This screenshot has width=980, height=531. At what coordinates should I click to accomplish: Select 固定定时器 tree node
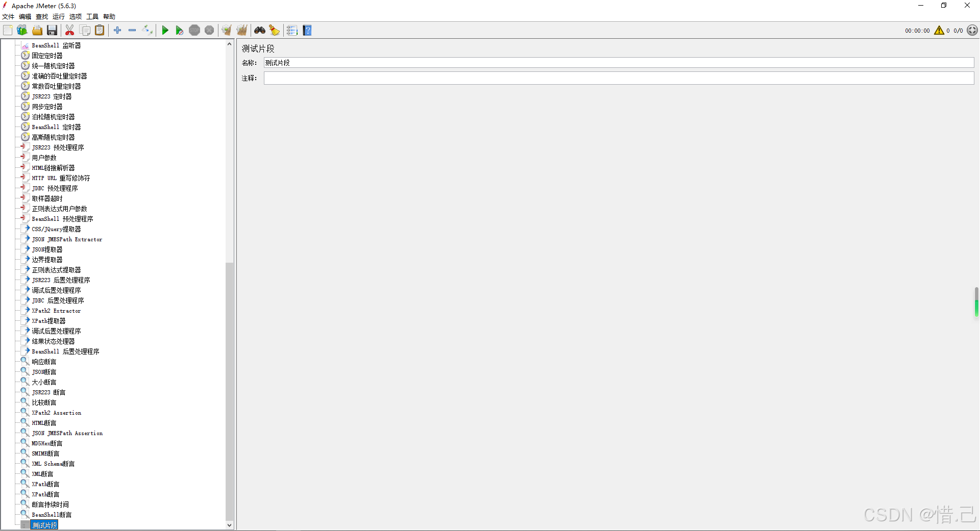(x=47, y=56)
